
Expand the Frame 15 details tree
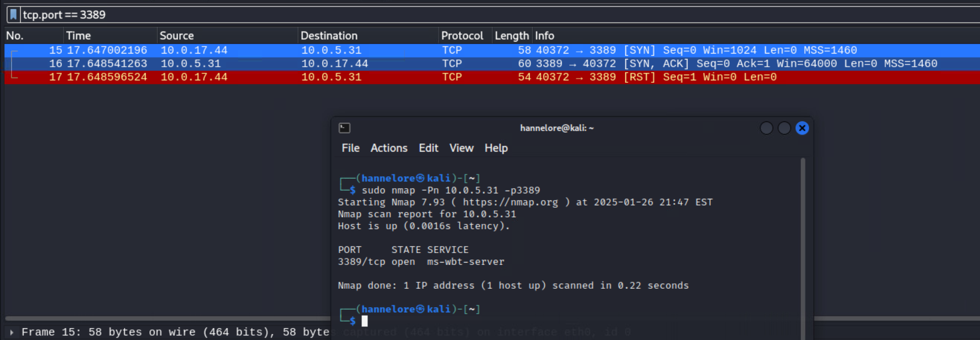(x=11, y=332)
